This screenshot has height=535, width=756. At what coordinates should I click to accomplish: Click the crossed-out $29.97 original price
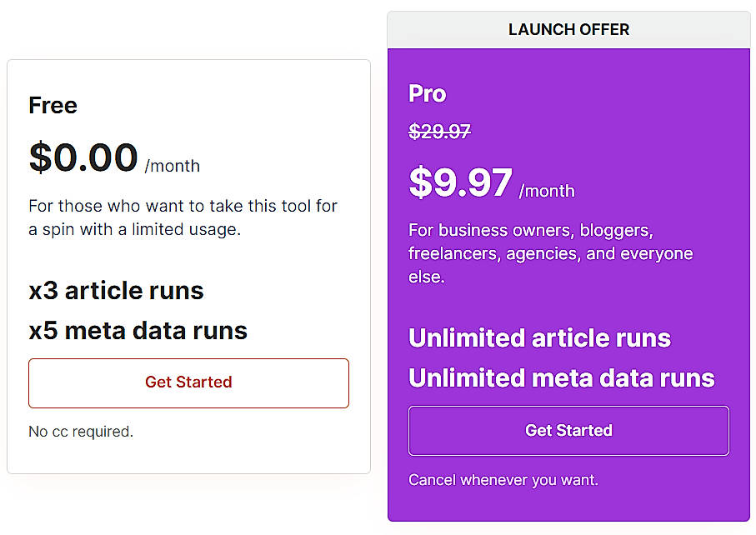439,131
